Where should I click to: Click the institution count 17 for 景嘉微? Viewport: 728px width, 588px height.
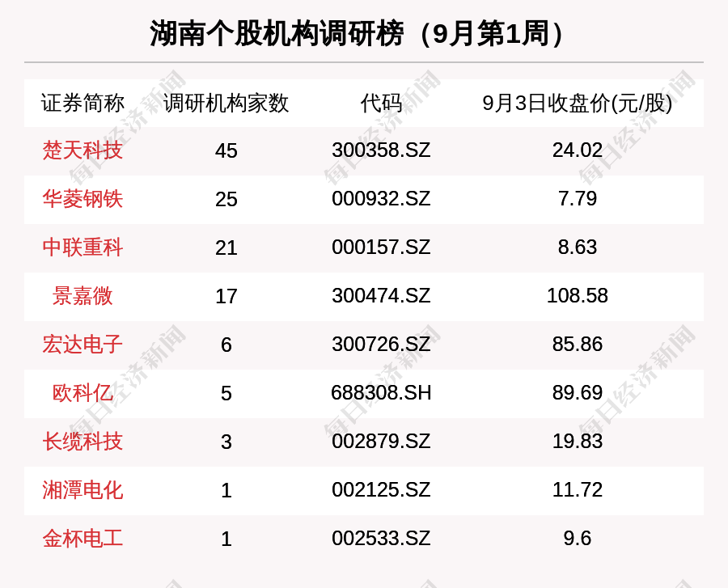click(226, 297)
